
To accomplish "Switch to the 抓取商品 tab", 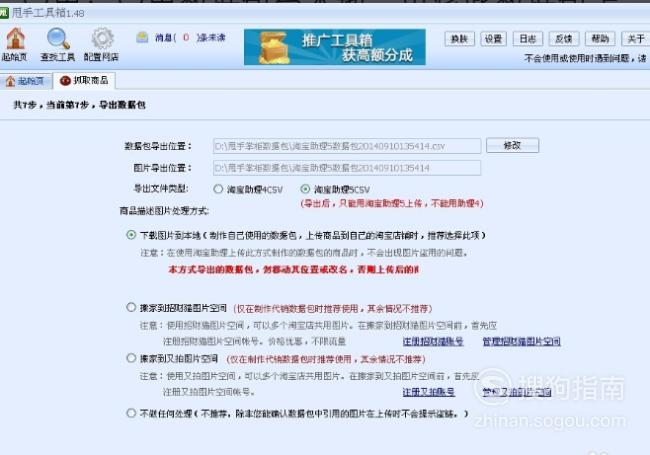I will (84, 80).
